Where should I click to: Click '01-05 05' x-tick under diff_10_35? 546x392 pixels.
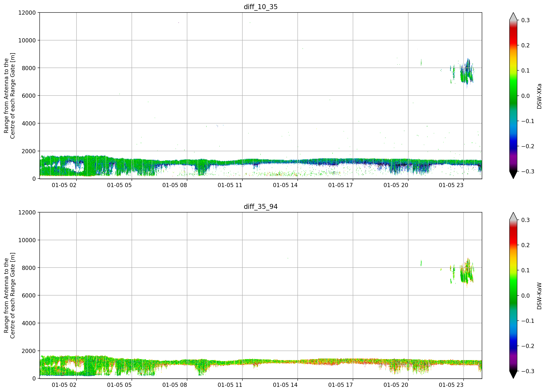(120, 185)
